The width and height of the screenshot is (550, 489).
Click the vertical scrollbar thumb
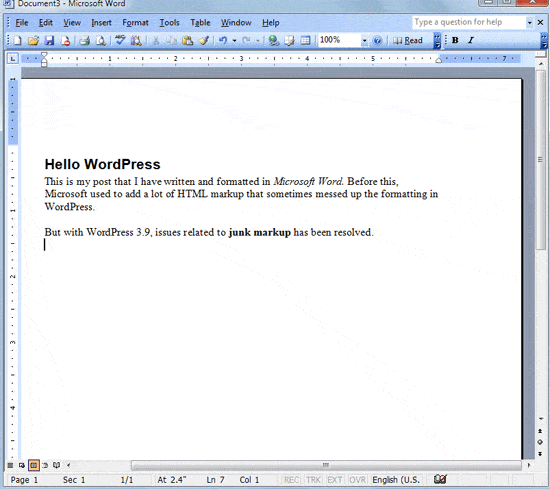tap(541, 160)
